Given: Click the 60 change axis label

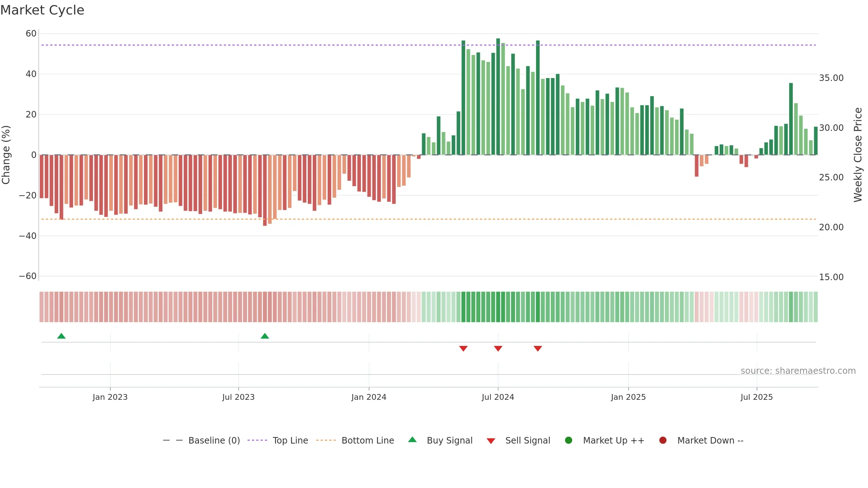Looking at the screenshot, I should (31, 34).
